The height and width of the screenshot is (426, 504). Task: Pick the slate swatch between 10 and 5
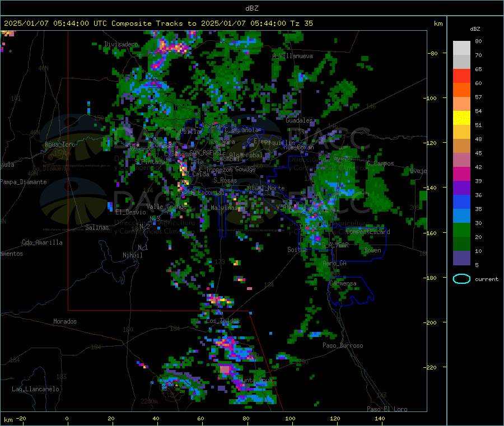click(x=461, y=258)
